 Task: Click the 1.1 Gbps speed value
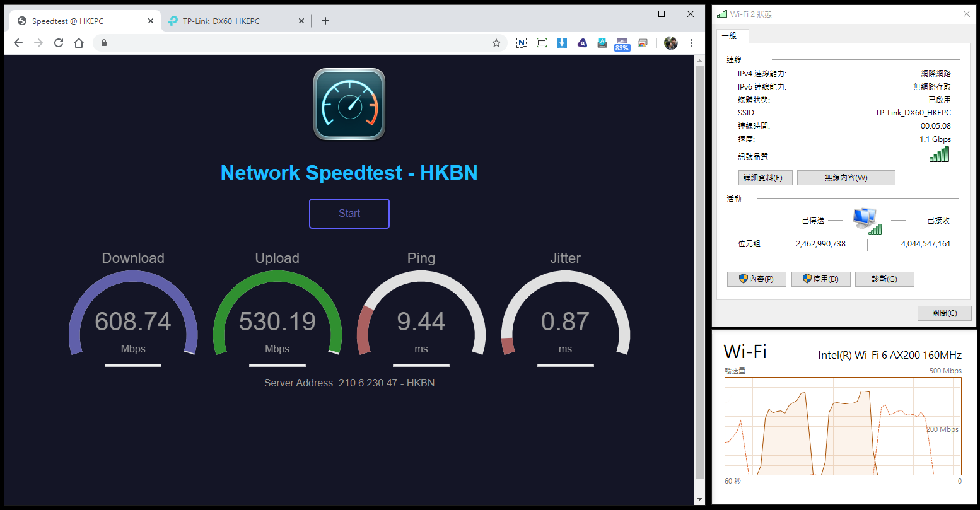(935, 139)
